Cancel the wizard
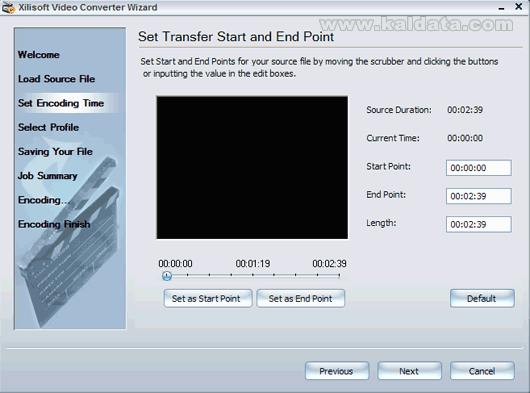The height and width of the screenshot is (393, 530). pyautogui.click(x=482, y=371)
